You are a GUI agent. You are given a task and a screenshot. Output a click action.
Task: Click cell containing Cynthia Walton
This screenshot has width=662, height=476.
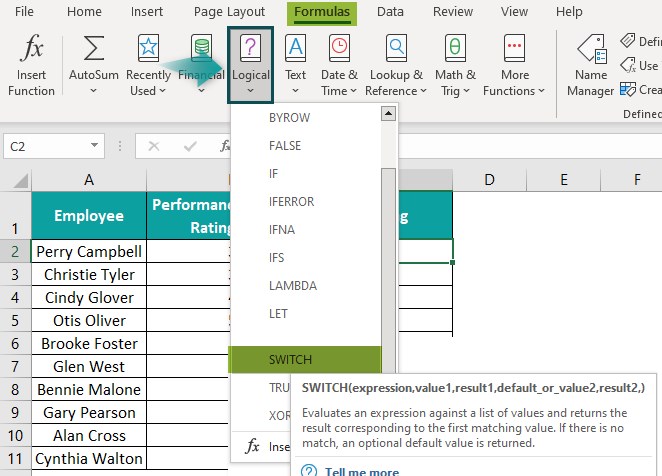[89, 458]
